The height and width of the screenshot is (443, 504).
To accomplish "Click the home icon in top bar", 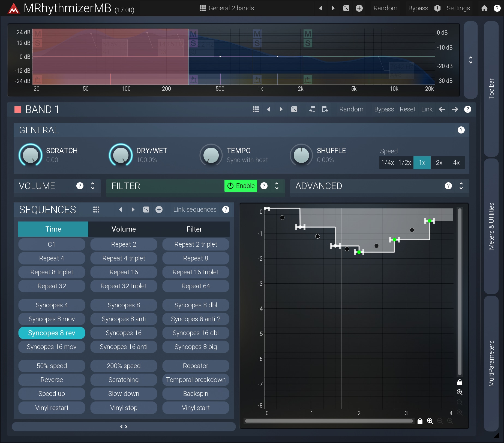I will coord(484,8).
